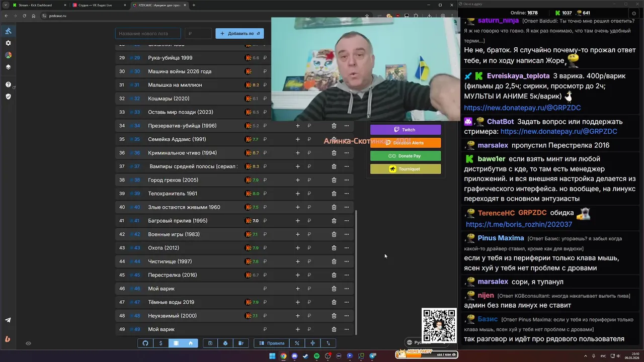Click the purple Twitch integration button
Screen dimensions: 644x362
point(406,130)
